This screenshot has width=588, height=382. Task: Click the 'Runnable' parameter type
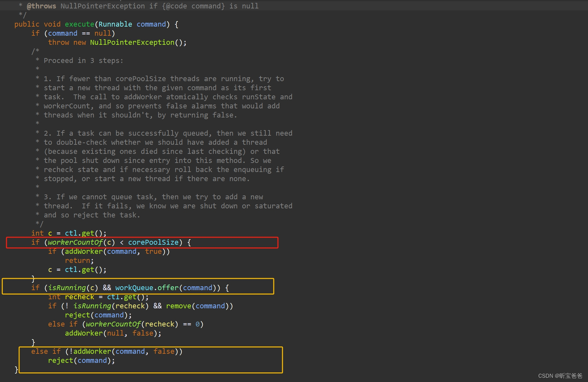115,24
